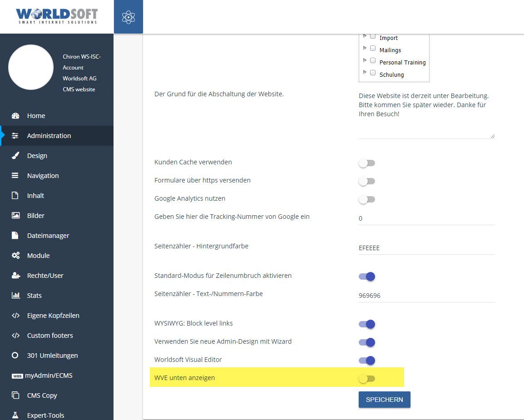Enable the WVE unten anzeigen toggle

point(366,379)
